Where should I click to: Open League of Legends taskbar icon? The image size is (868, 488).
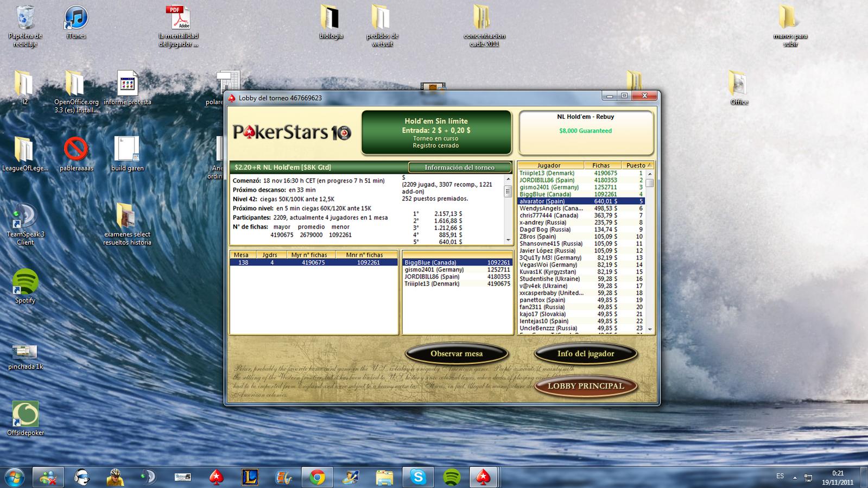[x=250, y=477]
